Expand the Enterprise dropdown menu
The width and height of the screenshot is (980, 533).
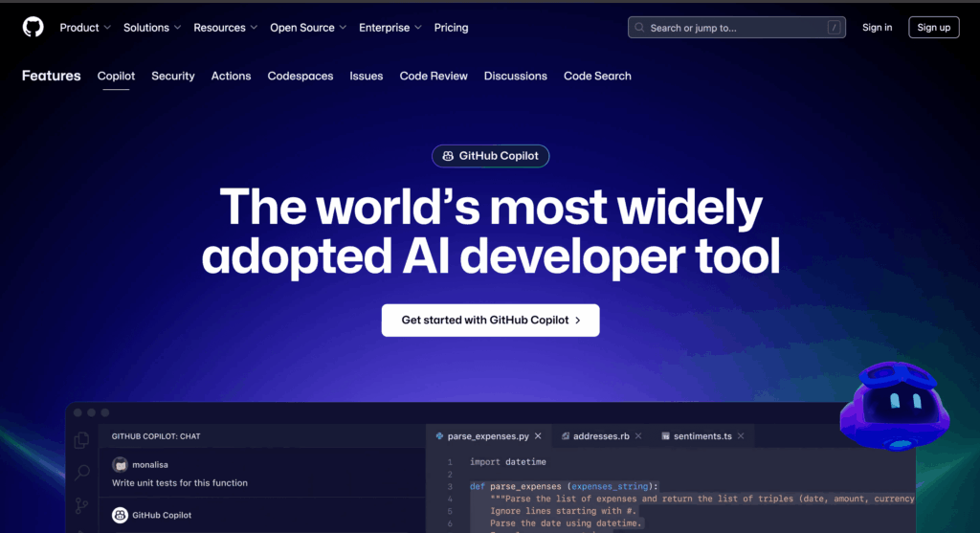pyautogui.click(x=390, y=28)
